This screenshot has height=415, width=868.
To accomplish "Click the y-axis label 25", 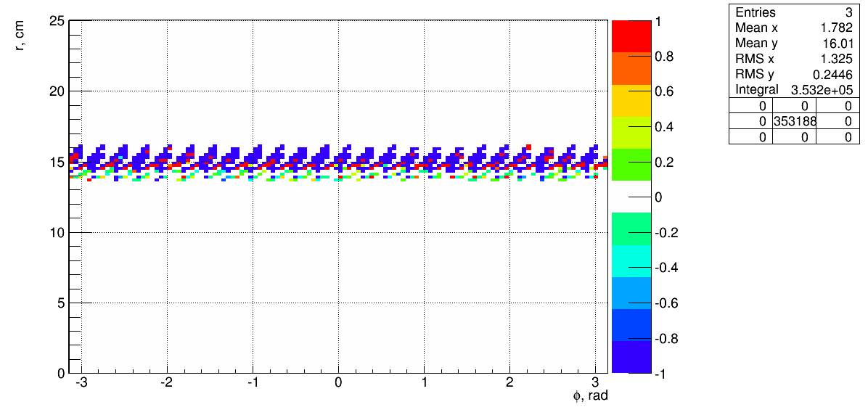I will (x=57, y=21).
